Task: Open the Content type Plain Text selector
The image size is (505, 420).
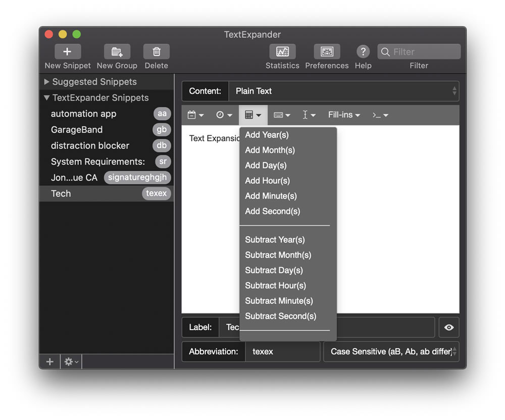Action: [x=343, y=91]
